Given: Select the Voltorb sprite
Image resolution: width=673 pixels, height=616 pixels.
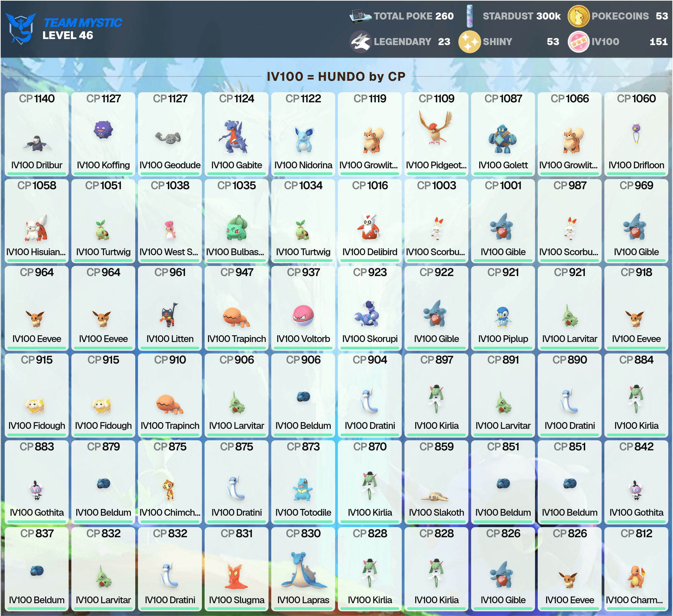Looking at the screenshot, I should 303,316.
